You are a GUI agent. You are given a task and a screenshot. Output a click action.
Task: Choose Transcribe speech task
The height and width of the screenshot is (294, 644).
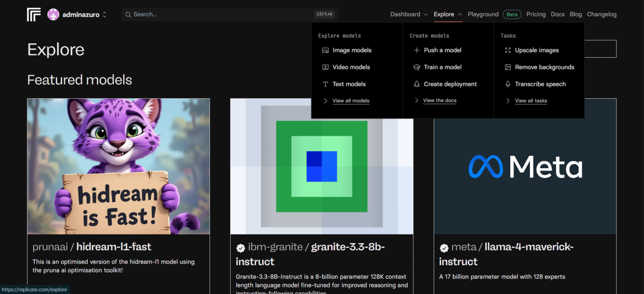[540, 84]
